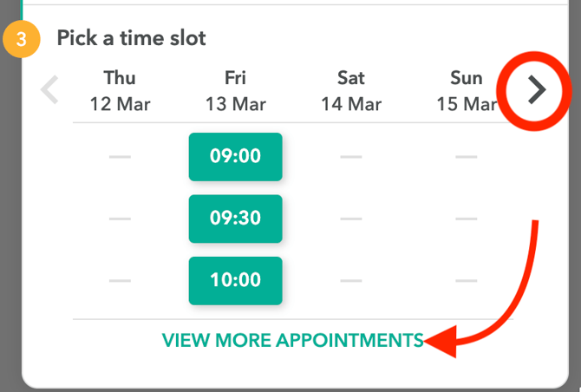Image resolution: width=581 pixels, height=392 pixels.
Task: Choose the 10:00 appointment slot
Action: [235, 281]
